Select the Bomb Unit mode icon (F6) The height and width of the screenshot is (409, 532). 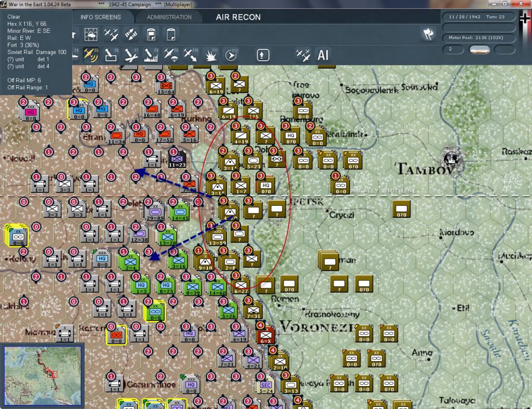point(111,55)
